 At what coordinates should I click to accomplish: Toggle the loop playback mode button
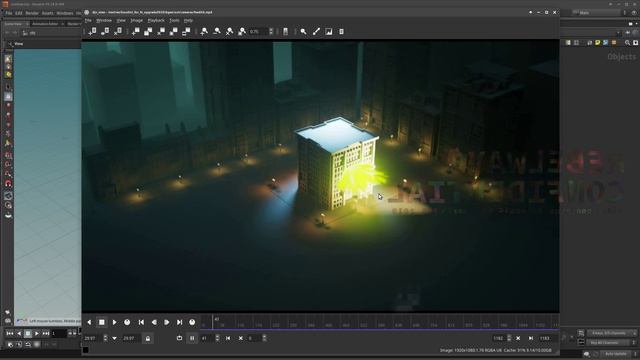pos(179,338)
